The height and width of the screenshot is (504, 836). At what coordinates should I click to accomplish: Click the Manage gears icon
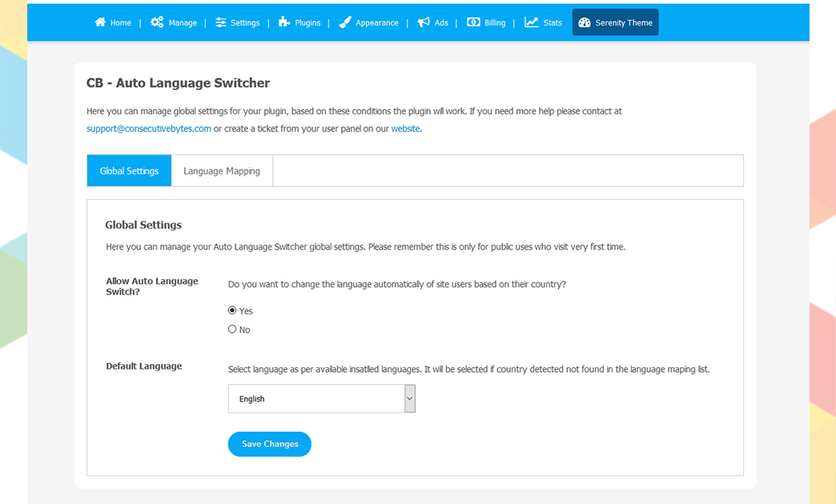(157, 22)
